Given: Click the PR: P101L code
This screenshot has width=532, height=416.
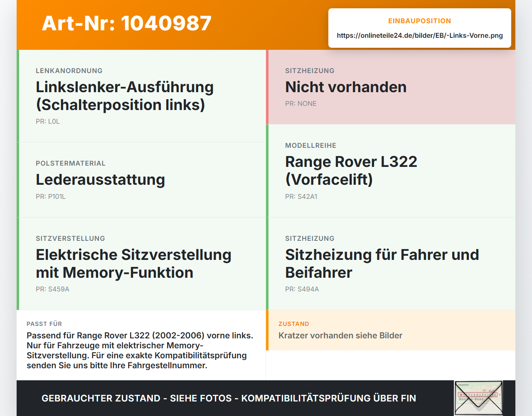Looking at the screenshot, I should pos(51,197).
